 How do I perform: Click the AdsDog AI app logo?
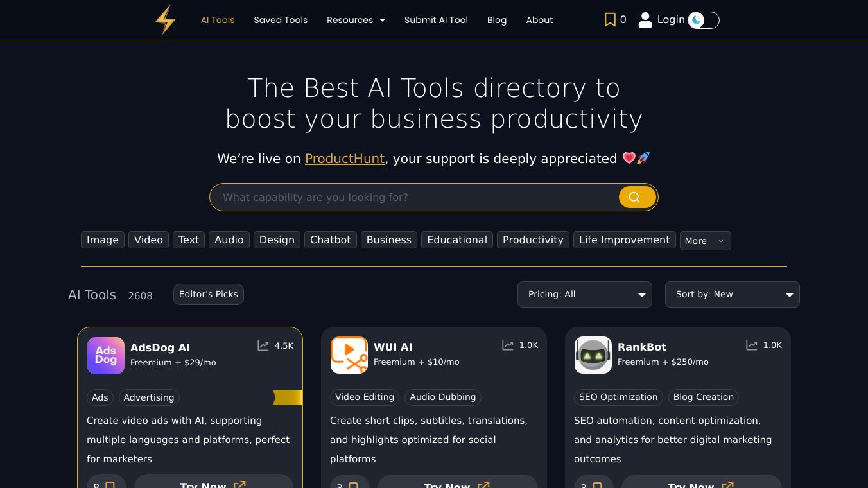pos(106,355)
